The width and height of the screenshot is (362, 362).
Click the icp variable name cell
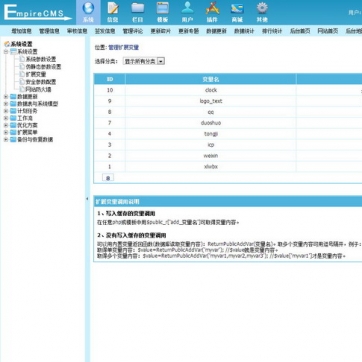coord(211,145)
